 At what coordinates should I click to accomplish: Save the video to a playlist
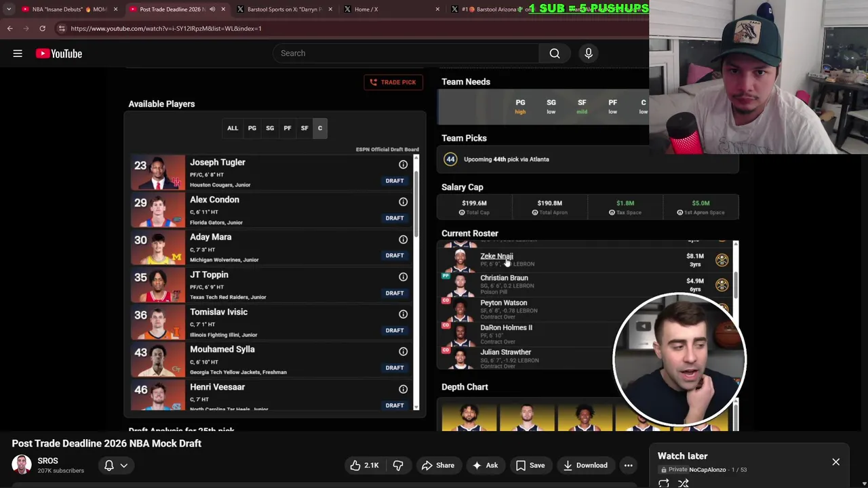pos(530,466)
